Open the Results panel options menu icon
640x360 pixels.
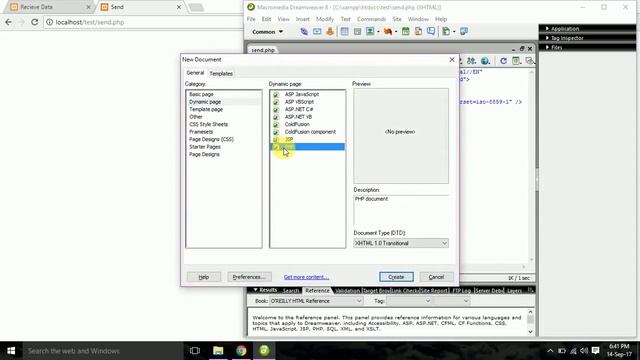[530, 290]
